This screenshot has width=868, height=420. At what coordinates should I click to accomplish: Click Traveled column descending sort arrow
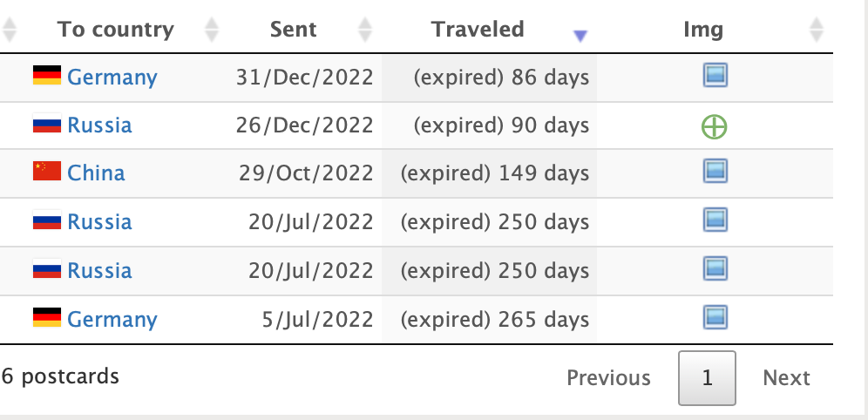pos(580,36)
